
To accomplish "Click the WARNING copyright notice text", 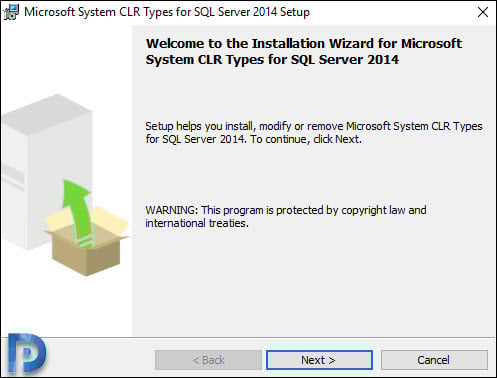I will pyautogui.click(x=286, y=217).
